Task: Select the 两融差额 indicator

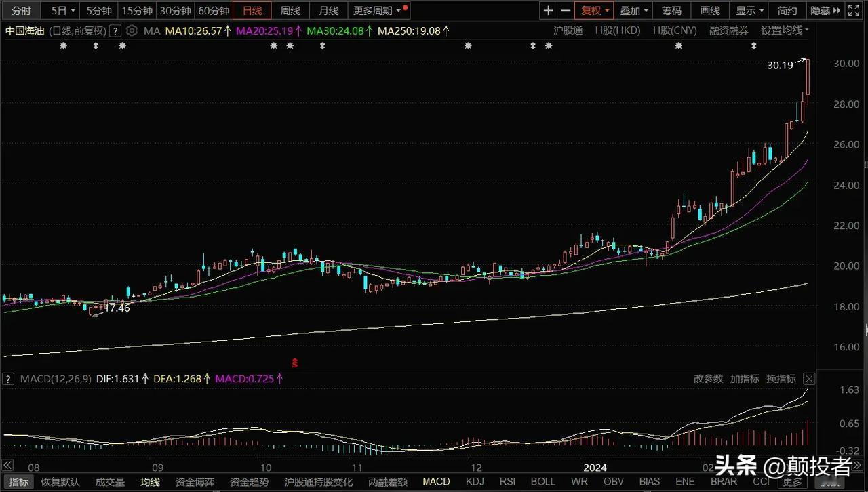Action: point(388,483)
